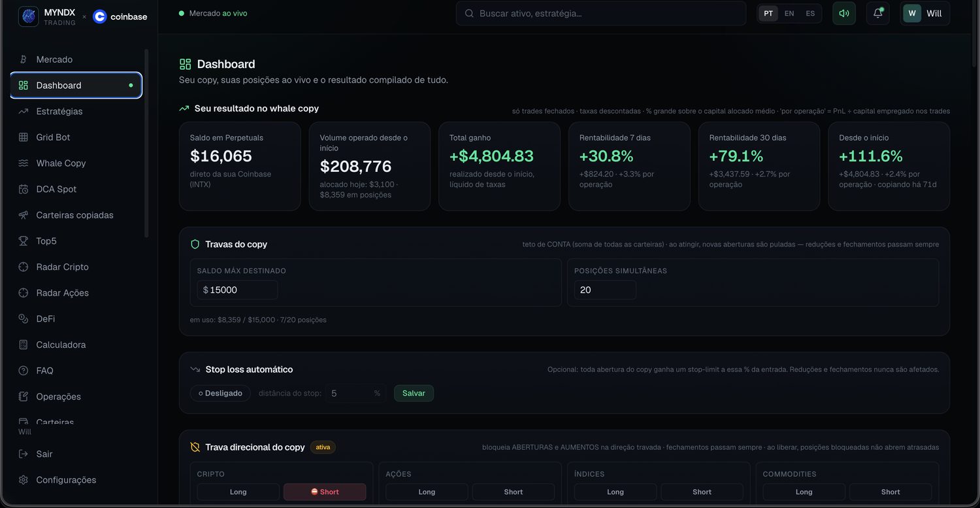Click the Operações notebook icon

(24, 397)
